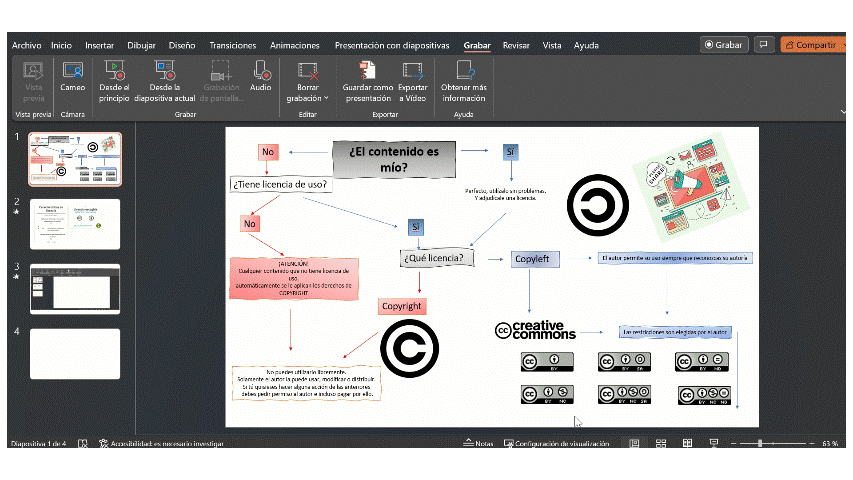
Task: Click Guardar como presentación
Action: 368,82
